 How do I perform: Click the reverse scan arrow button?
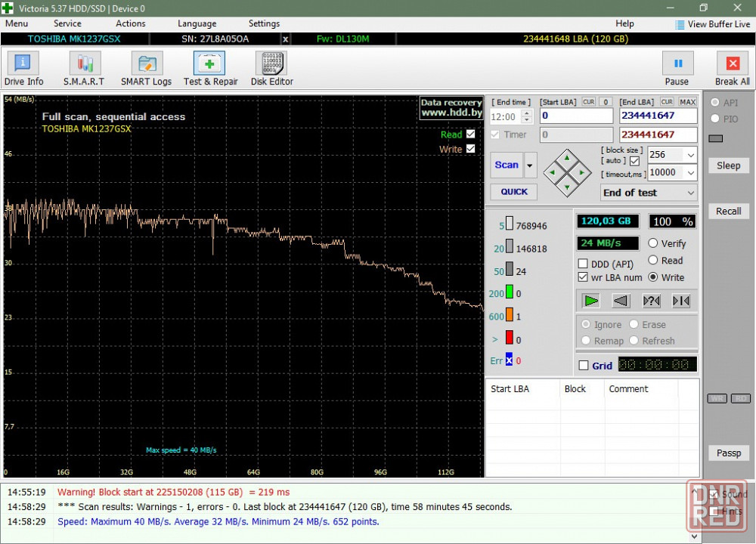(621, 301)
